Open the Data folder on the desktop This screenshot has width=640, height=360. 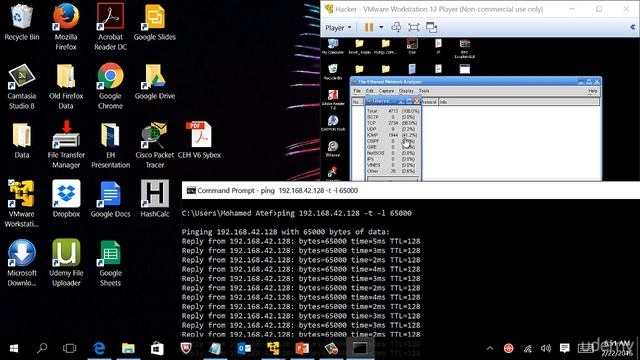coord(22,141)
